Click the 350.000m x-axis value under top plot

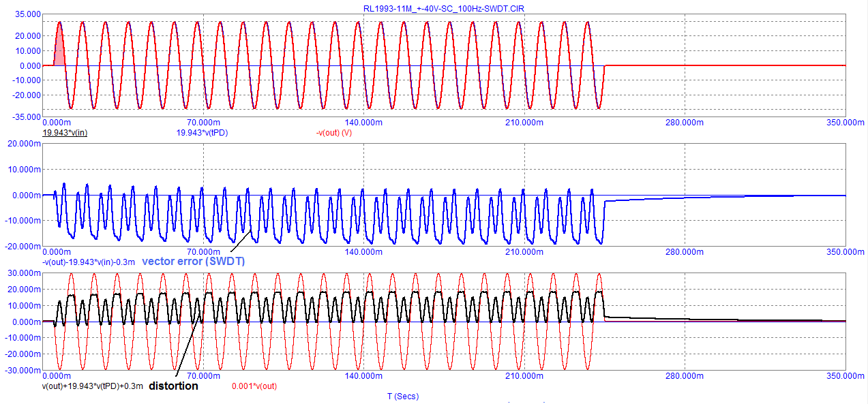(845, 123)
